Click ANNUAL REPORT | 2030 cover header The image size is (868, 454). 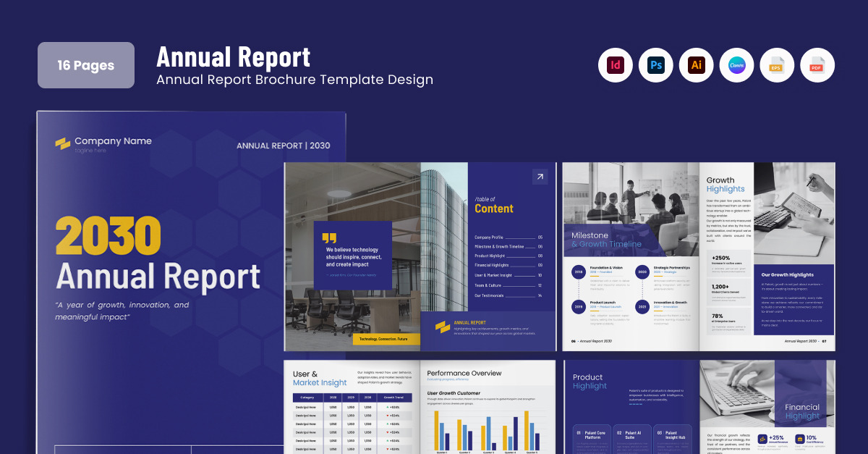284,146
